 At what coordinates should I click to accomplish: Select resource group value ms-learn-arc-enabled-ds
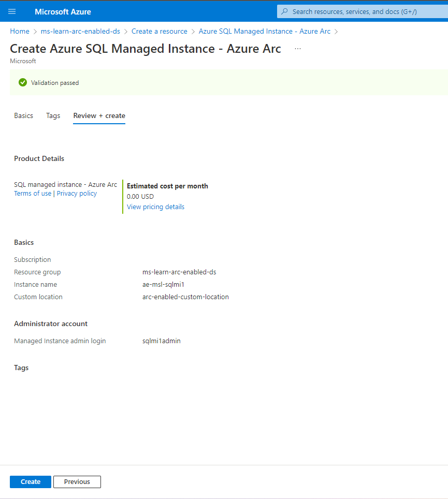(179, 272)
